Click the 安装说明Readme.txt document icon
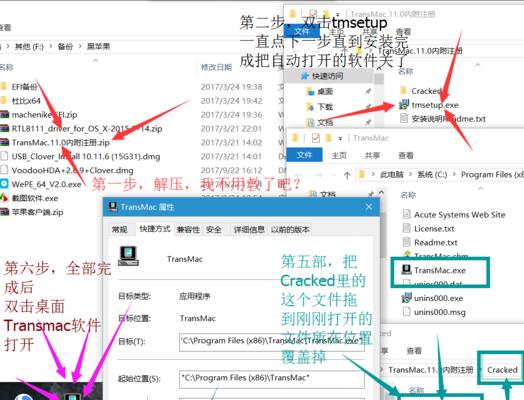Screen dimensions: 524x400 pos(404,118)
